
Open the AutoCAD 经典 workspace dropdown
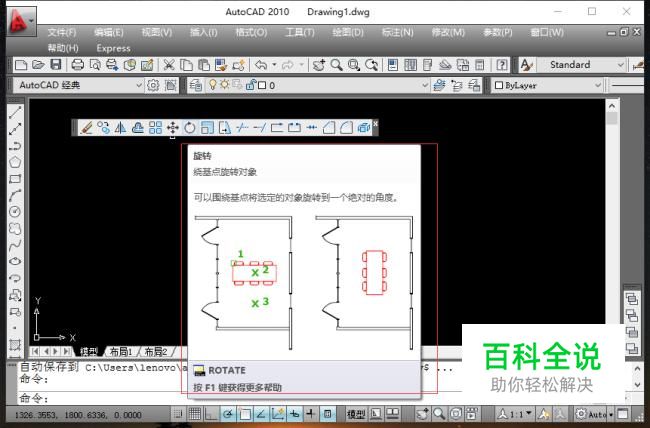139,85
